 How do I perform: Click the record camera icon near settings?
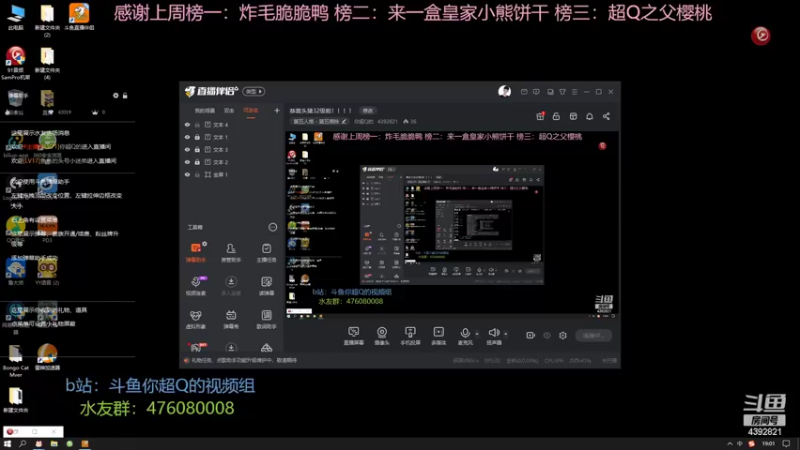tap(531, 335)
